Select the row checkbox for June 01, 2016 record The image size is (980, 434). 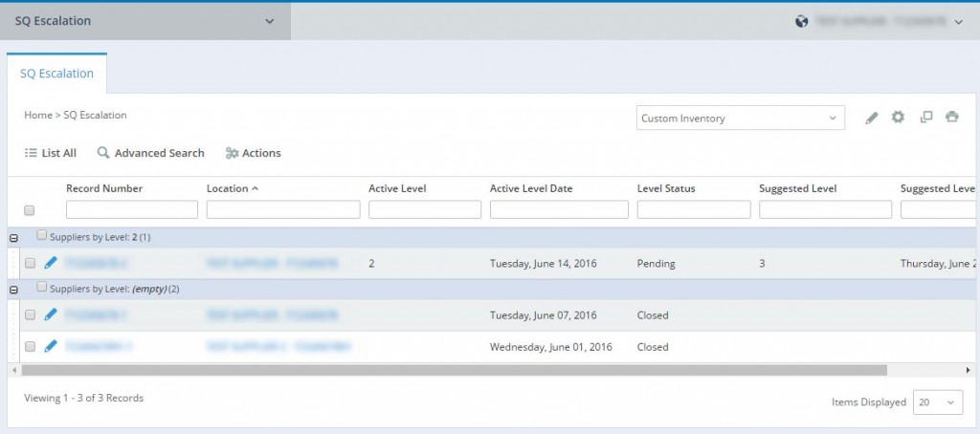click(30, 347)
